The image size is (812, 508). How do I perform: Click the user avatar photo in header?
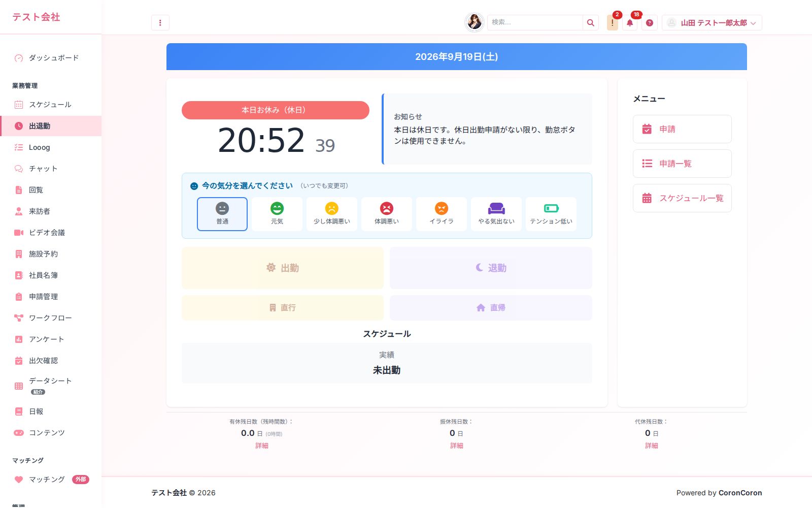pos(475,22)
